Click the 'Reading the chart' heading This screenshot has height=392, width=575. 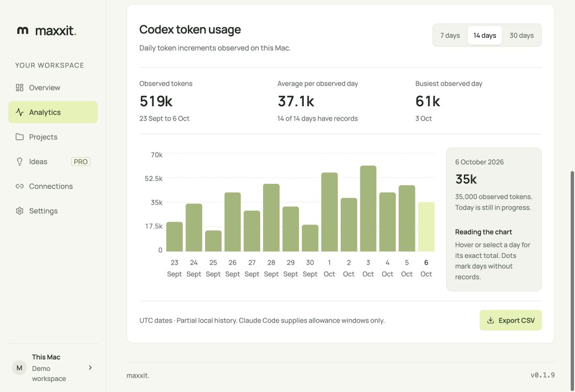(483, 232)
